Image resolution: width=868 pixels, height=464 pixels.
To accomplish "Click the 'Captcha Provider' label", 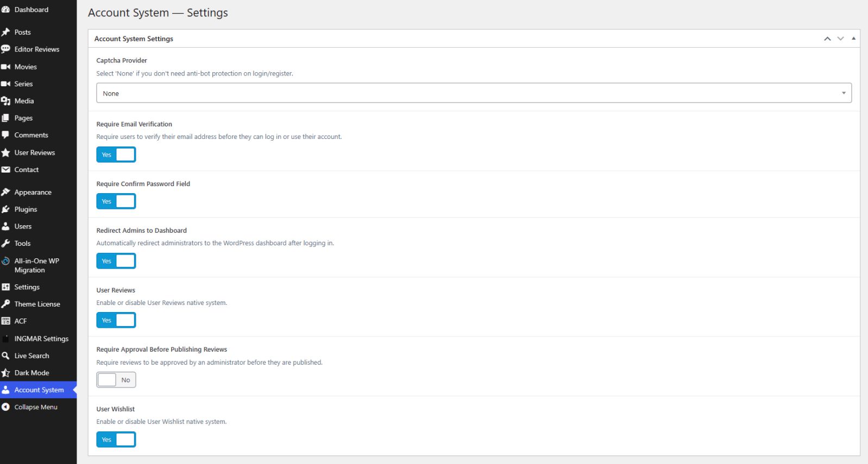I will coord(122,60).
